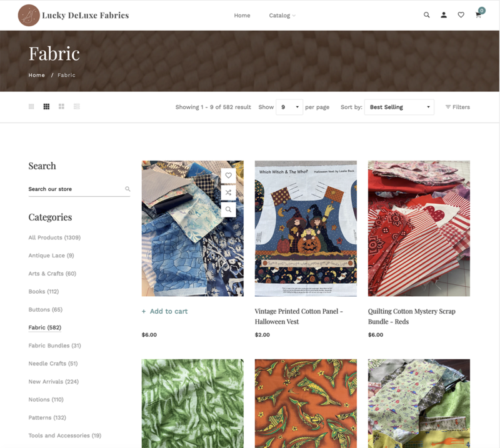Click the Lucky DeLuxe Fabrics logo
Viewport: 500px width, 448px height.
coord(73,15)
